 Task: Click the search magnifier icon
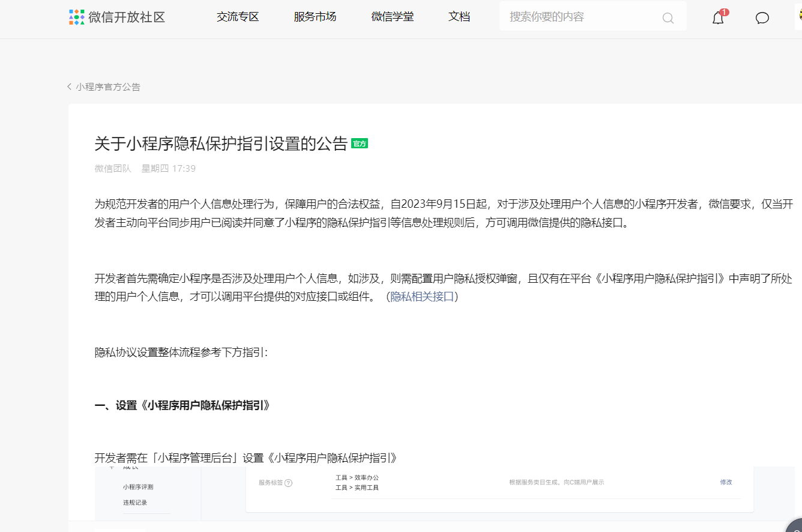668,18
